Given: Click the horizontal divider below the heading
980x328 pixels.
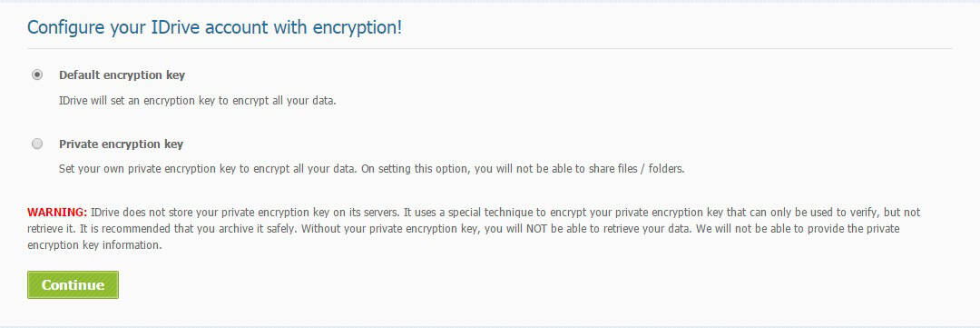Looking at the screenshot, I should tap(490, 48).
